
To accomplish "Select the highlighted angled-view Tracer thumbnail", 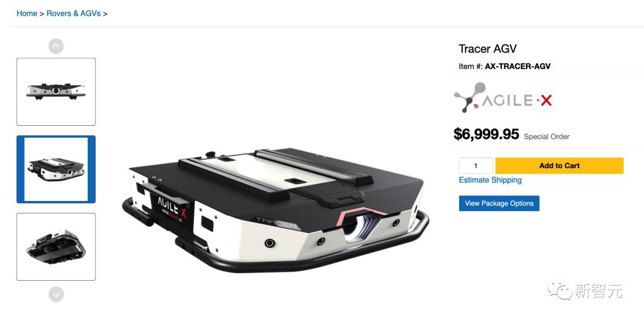I will tap(56, 169).
